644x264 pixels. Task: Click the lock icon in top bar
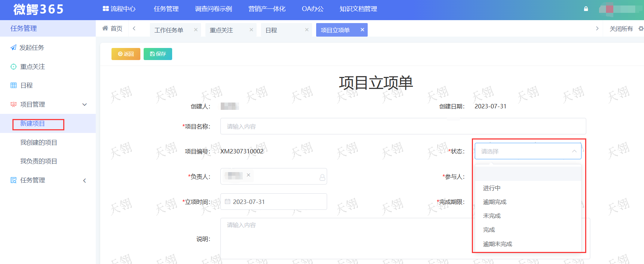pyautogui.click(x=586, y=9)
